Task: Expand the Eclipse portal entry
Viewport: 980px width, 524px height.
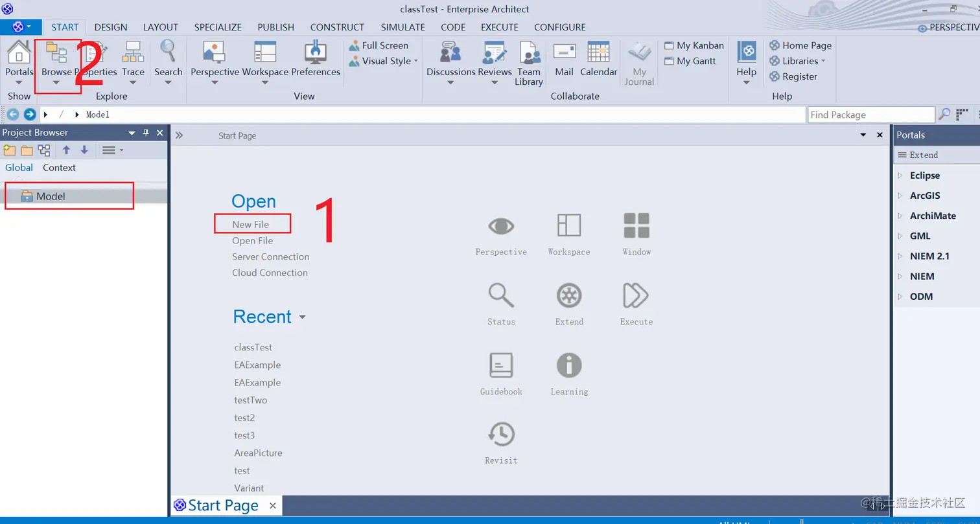Action: [900, 176]
